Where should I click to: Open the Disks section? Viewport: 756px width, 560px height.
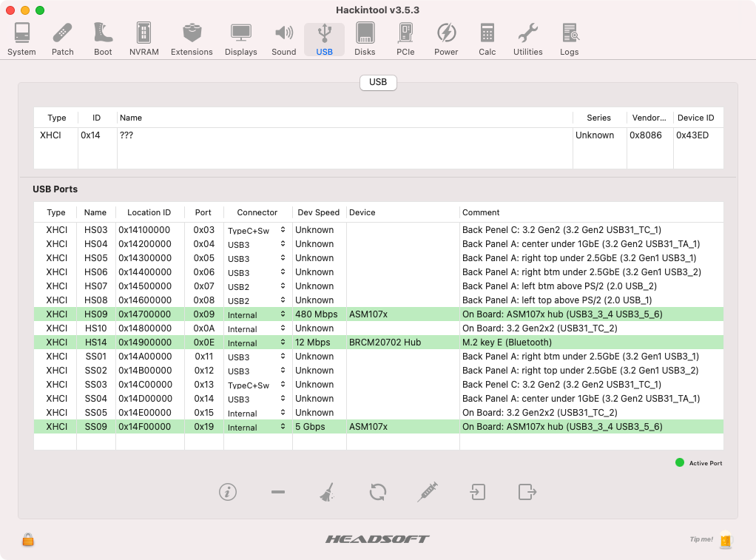point(365,39)
